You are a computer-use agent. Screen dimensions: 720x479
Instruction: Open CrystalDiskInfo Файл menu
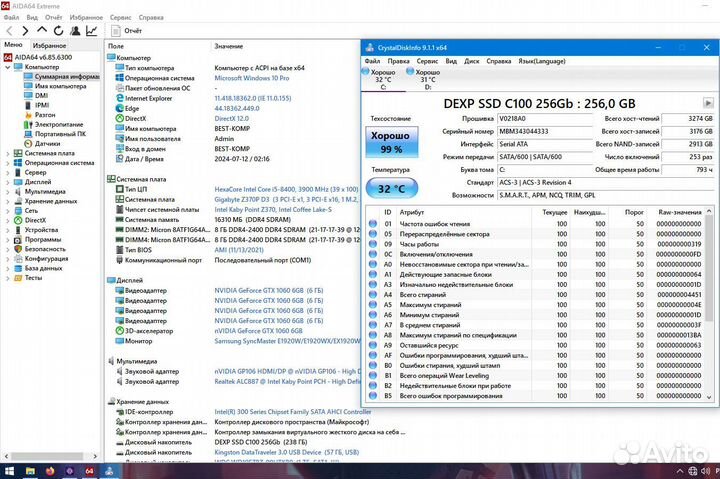click(372, 61)
